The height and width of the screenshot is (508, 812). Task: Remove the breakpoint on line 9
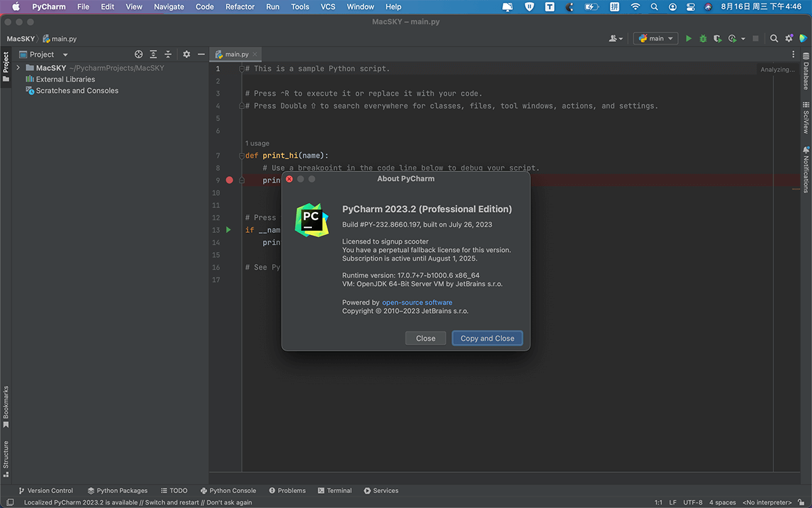click(x=229, y=180)
